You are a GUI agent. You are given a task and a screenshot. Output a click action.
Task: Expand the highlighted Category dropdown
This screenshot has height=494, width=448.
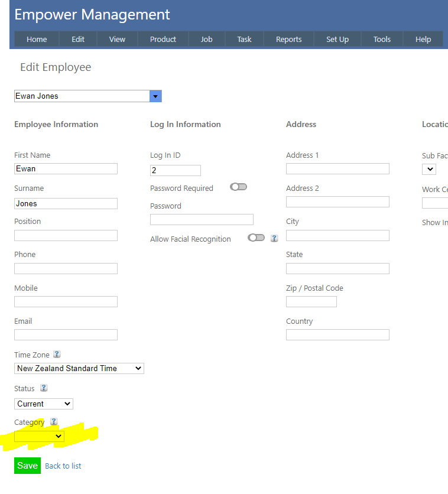(40, 436)
